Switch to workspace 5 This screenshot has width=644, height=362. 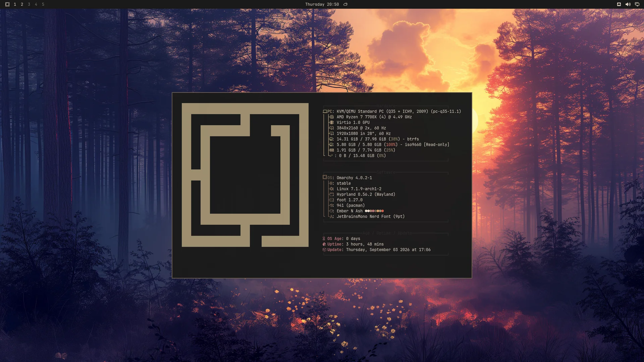[x=43, y=4]
